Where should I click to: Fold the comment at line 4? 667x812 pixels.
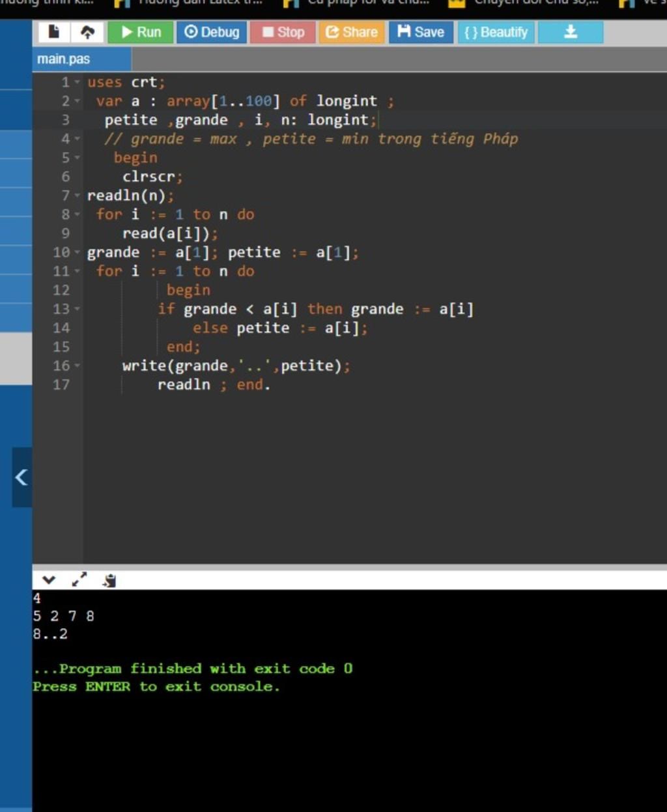(x=77, y=139)
